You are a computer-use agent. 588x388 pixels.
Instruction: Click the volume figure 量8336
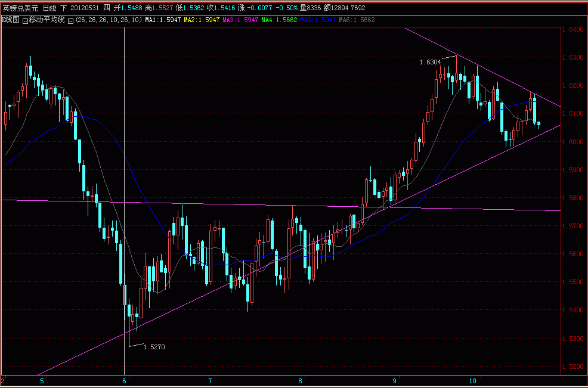[310, 8]
